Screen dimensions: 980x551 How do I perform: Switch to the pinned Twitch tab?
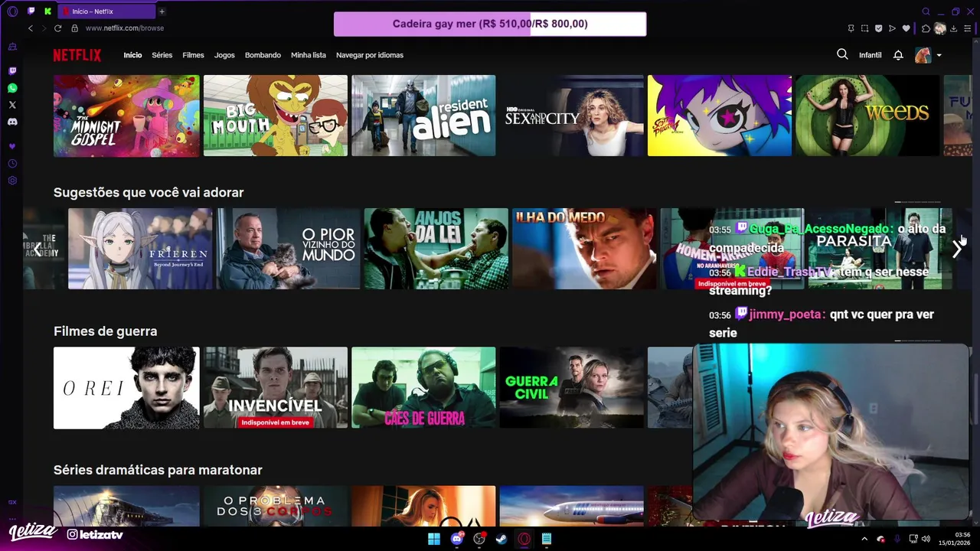pos(31,11)
